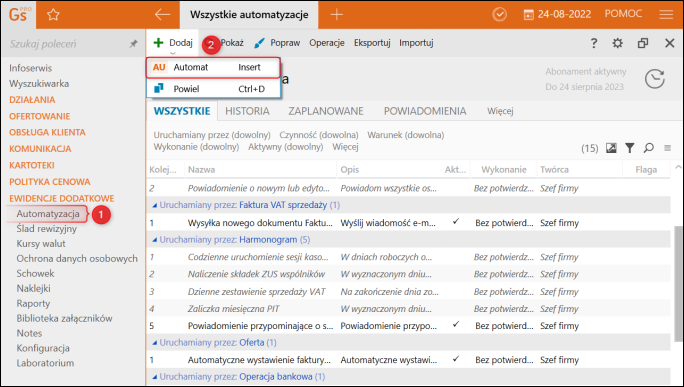Switch to the ZAPLANOWANE tab

coord(326,111)
